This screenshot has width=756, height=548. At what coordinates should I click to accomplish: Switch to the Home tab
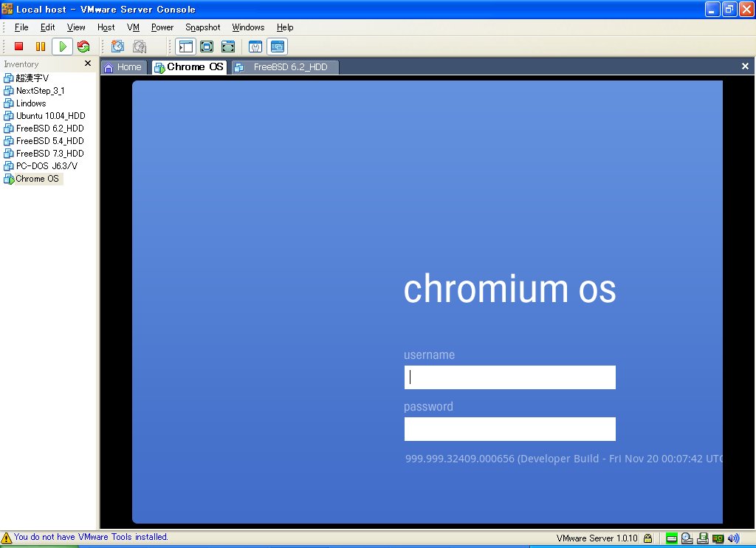click(x=123, y=67)
